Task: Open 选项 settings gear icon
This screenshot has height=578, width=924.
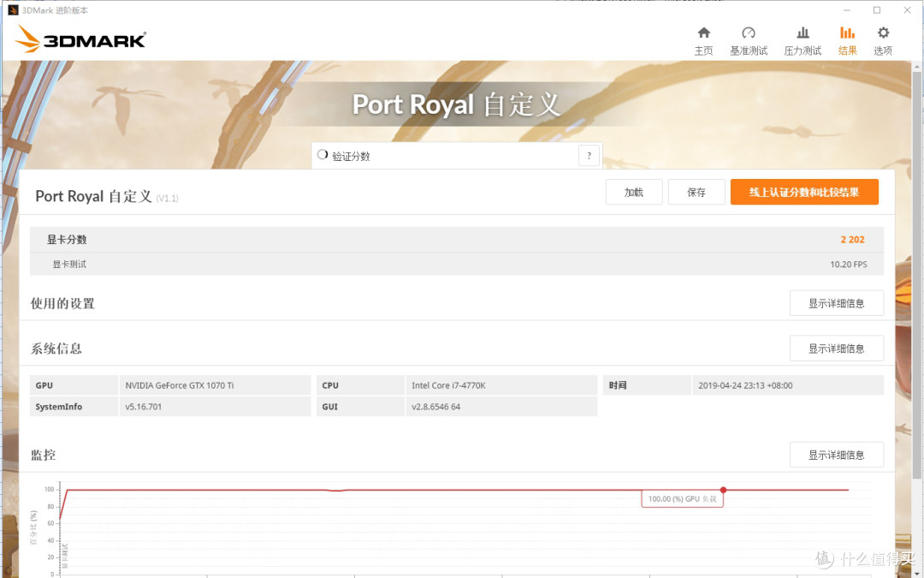Action: [883, 33]
